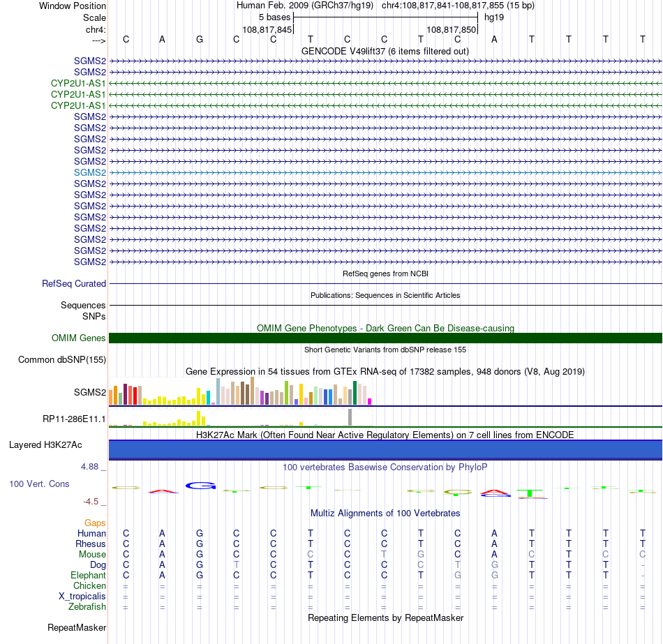
Task: Open the 'RefSeq genes from NCBI' track title
Action: [x=385, y=274]
